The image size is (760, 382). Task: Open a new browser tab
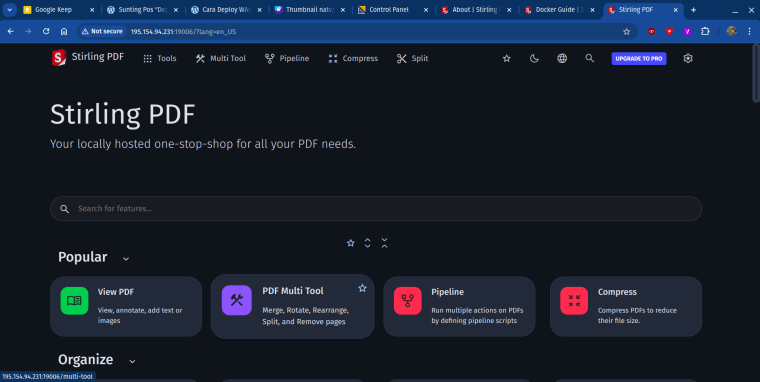(x=694, y=10)
